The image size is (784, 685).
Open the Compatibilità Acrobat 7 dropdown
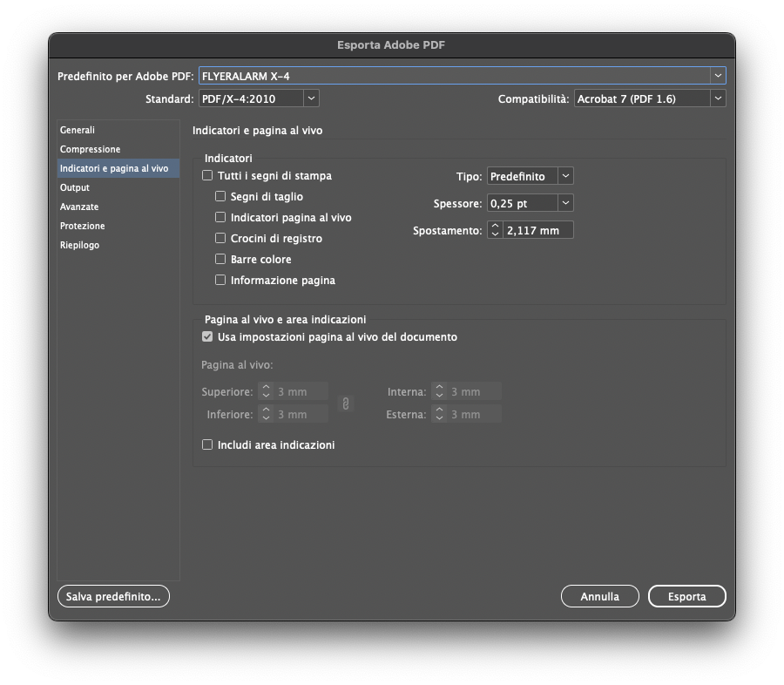point(718,99)
